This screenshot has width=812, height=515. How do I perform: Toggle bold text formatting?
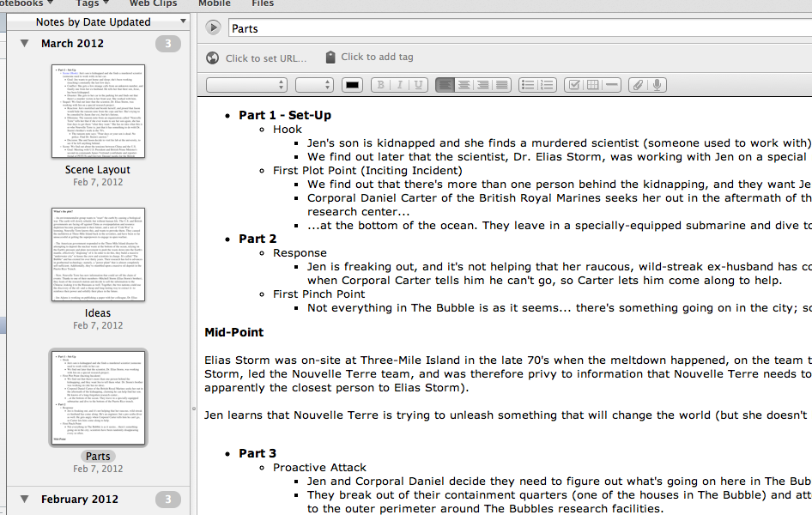coord(380,85)
